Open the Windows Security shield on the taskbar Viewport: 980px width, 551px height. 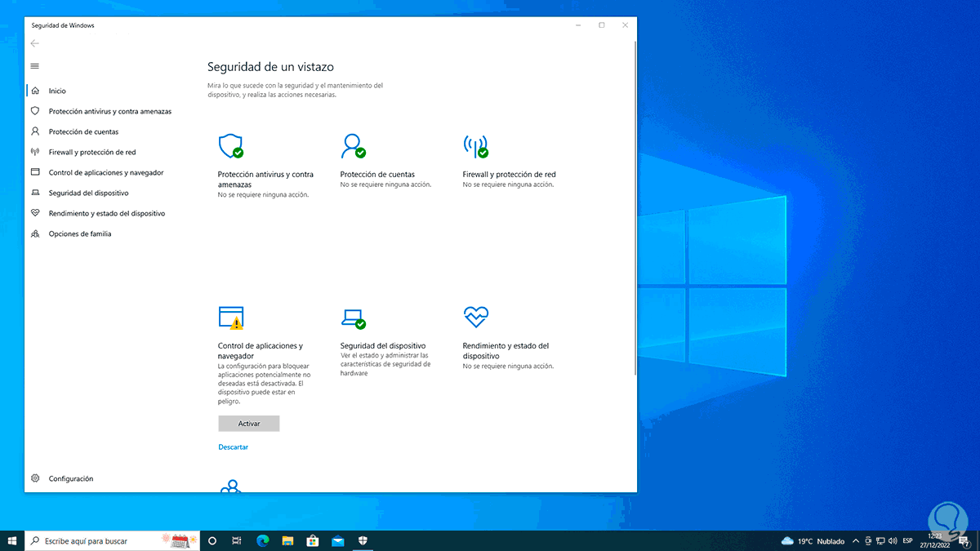pos(363,540)
